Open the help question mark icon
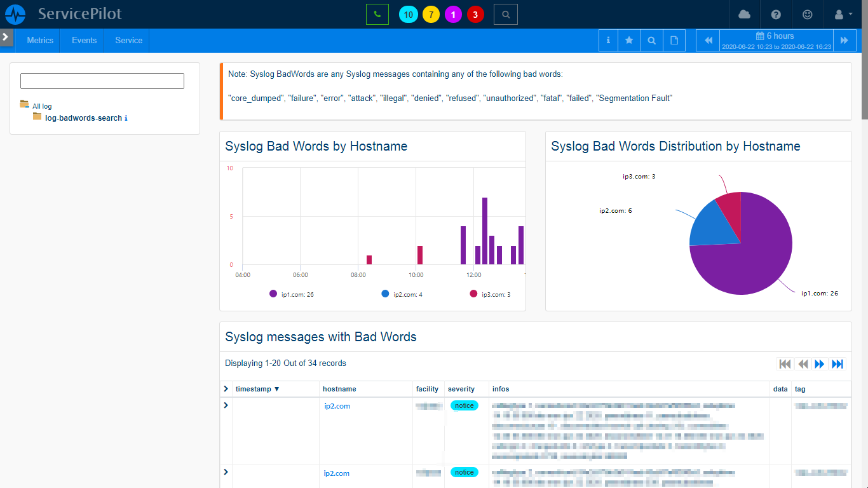 (776, 15)
